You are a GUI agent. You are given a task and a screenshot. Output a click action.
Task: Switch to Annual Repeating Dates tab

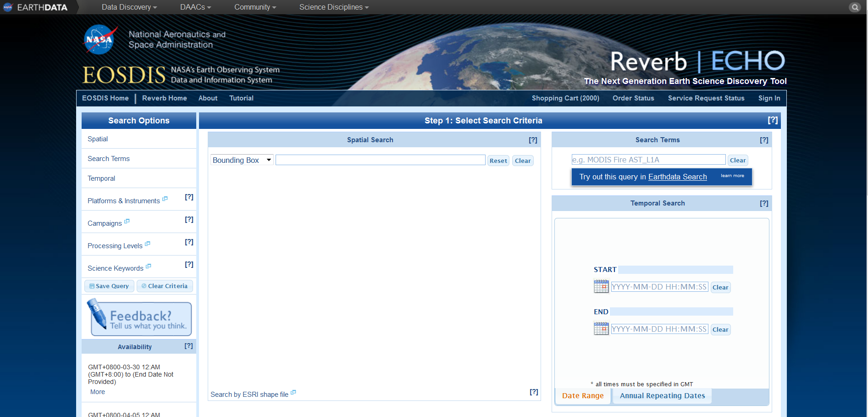pyautogui.click(x=662, y=396)
